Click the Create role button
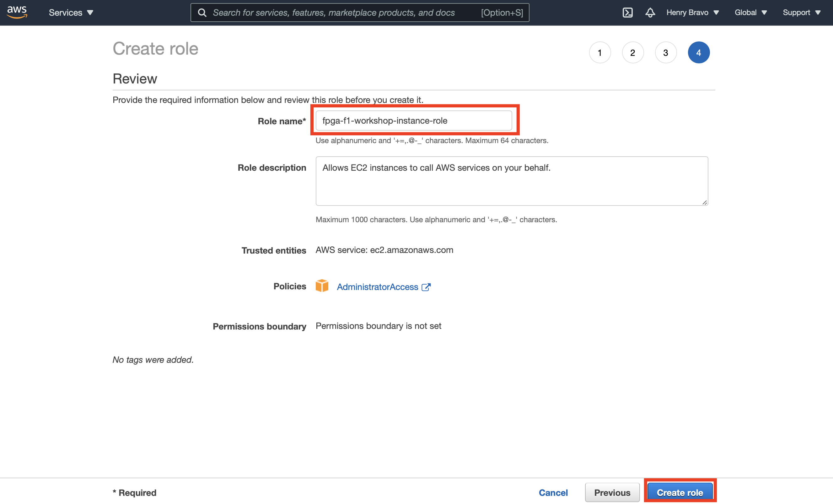Viewport: 833px width, 504px height. tap(680, 492)
